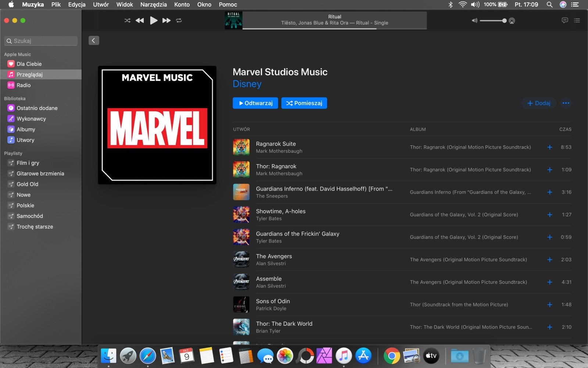The image size is (588, 368).
Task: Toggle shuffle in the playback controls
Action: (x=128, y=21)
